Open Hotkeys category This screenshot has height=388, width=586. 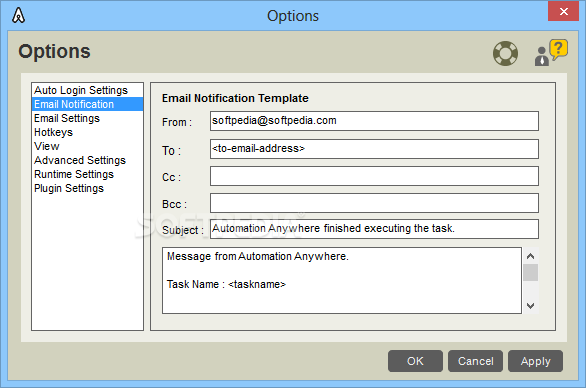tap(87, 132)
